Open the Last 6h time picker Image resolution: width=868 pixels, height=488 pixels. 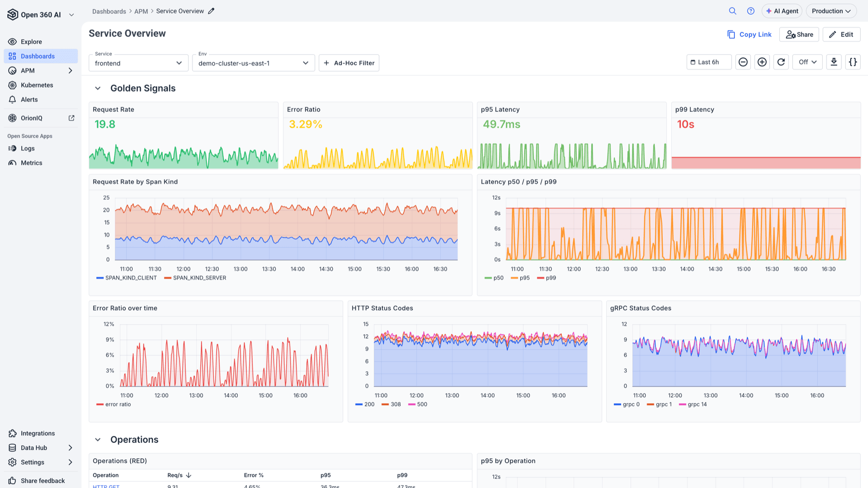tap(709, 62)
